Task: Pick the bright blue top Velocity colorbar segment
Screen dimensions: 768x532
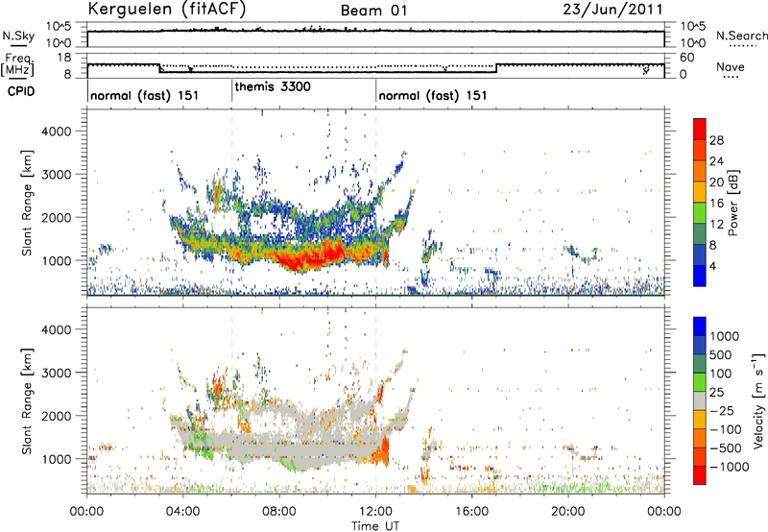Action: tap(700, 326)
